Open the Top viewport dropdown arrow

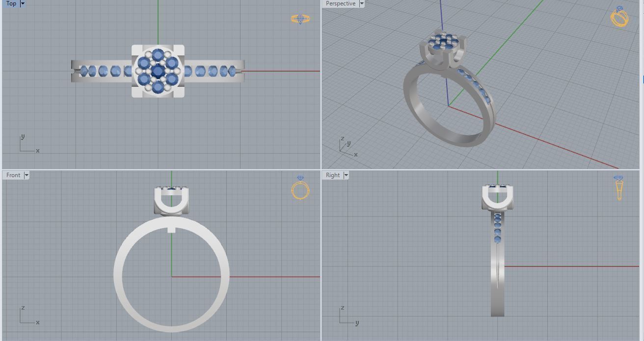(x=23, y=3)
